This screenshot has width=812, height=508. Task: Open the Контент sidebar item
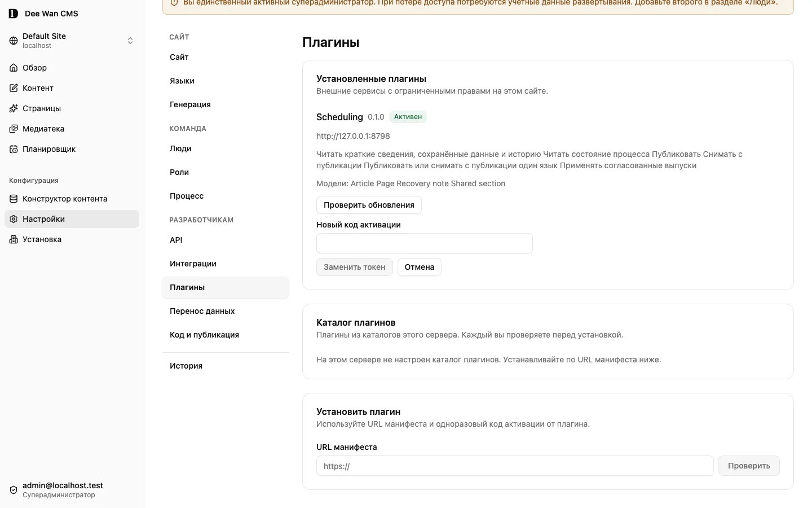click(72, 88)
